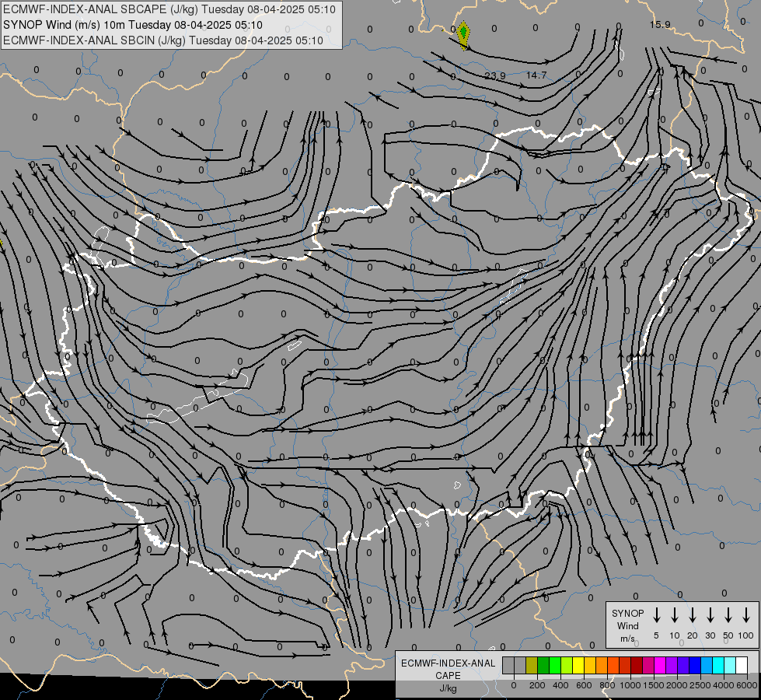Click the 23.9 CAPE value on map
Image resolution: width=761 pixels, height=700 pixels.
(x=495, y=75)
